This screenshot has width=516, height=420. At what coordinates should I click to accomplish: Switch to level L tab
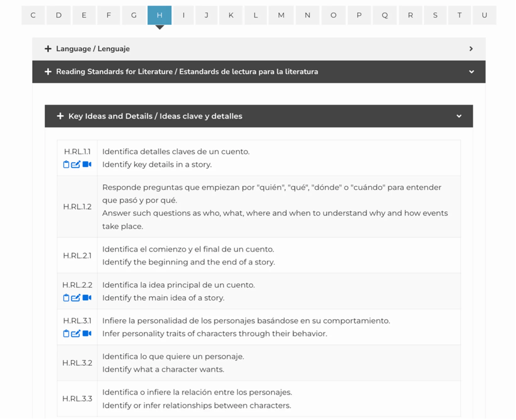coord(256,15)
